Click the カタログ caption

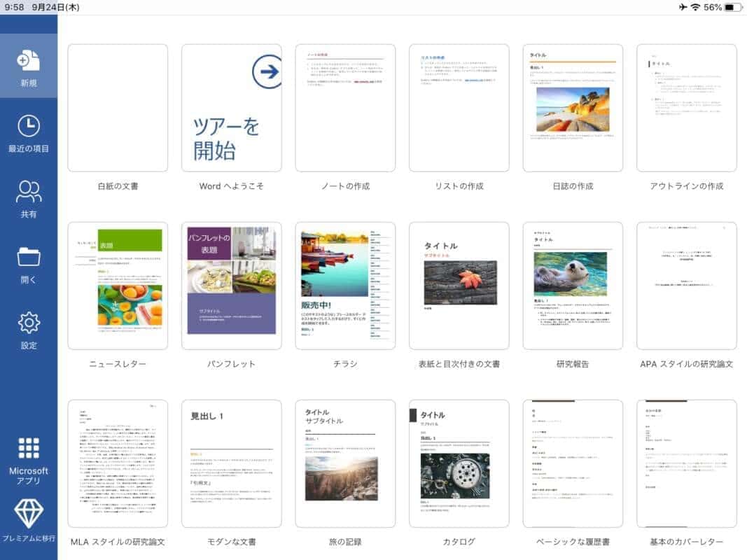459,542
